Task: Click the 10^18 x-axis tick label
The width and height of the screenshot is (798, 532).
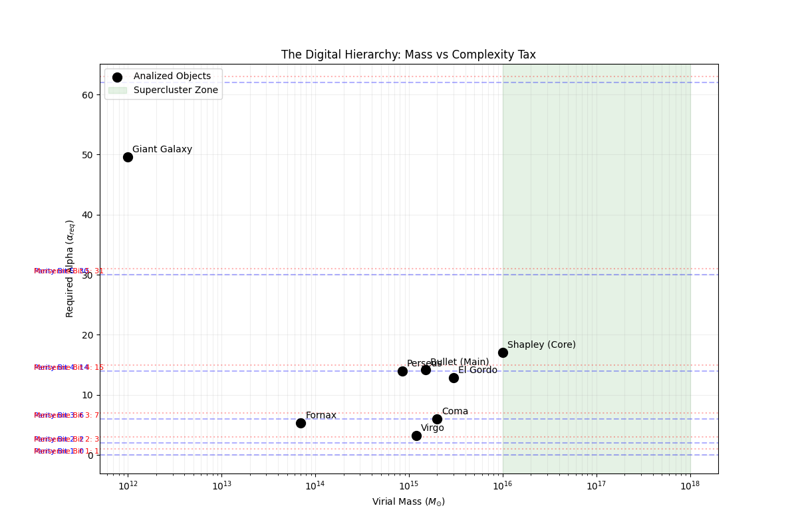Action: (x=690, y=487)
